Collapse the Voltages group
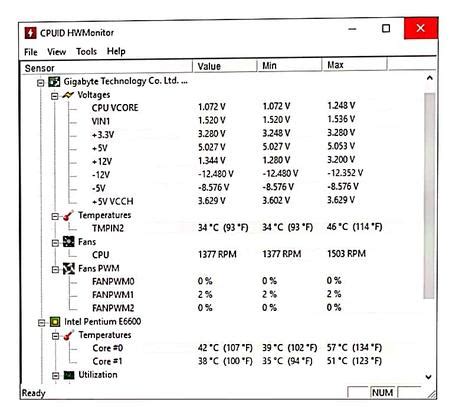This screenshot has height=412, width=459. (x=55, y=96)
